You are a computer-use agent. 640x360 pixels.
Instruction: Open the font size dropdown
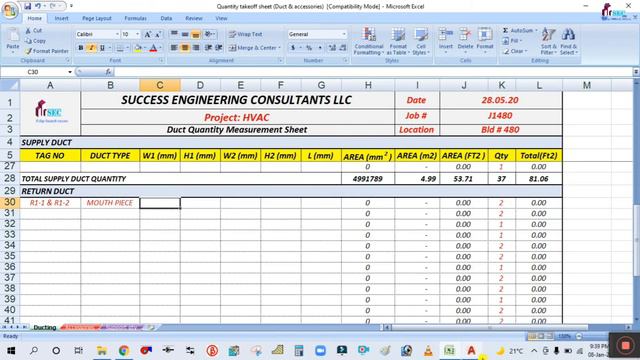(138, 34)
